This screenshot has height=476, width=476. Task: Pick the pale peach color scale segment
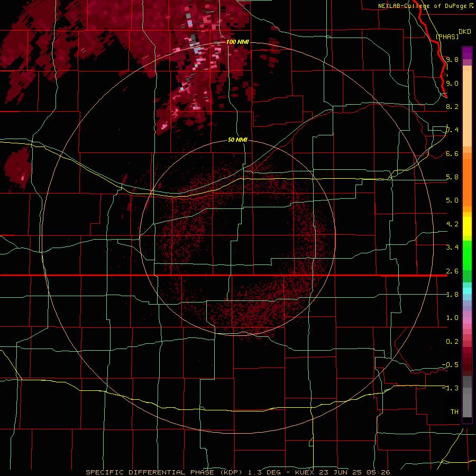point(467,108)
